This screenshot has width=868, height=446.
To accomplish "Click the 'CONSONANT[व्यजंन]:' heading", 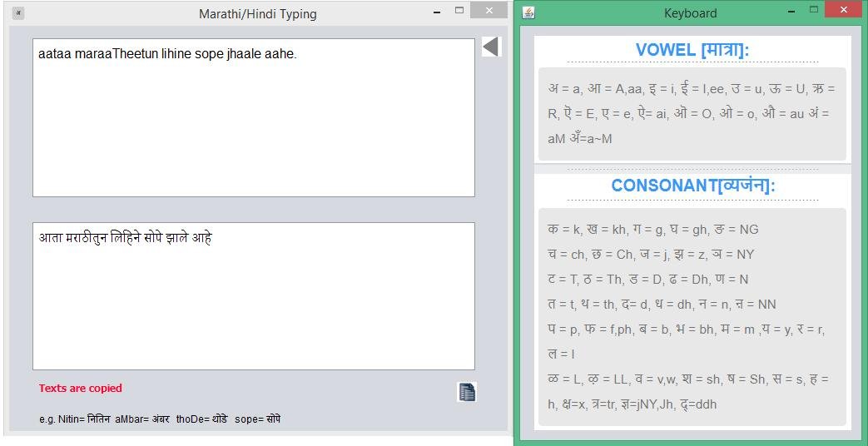I will pos(693,186).
